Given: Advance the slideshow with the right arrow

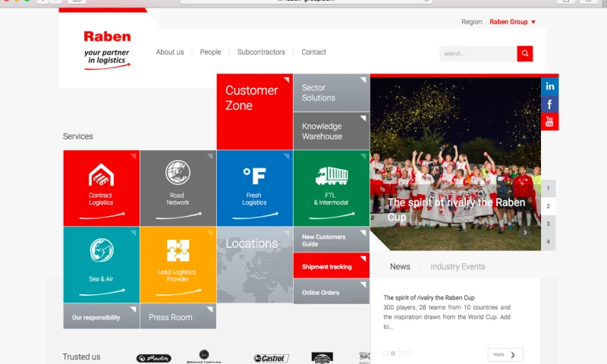Looking at the screenshot, I should tap(525, 233).
